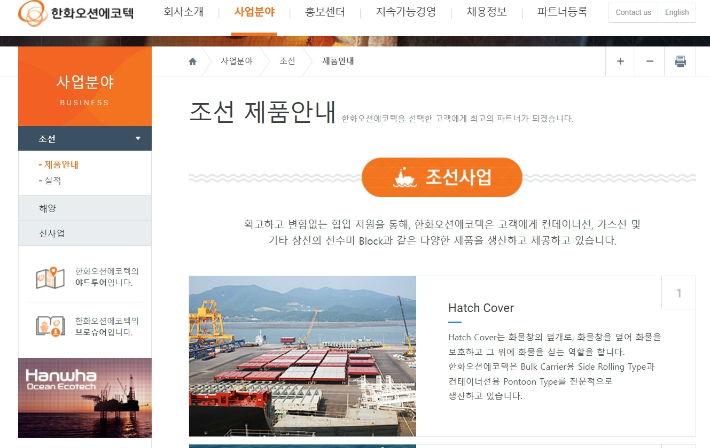Open the yard tour map icon
This screenshot has height=448, width=710.
point(50,277)
